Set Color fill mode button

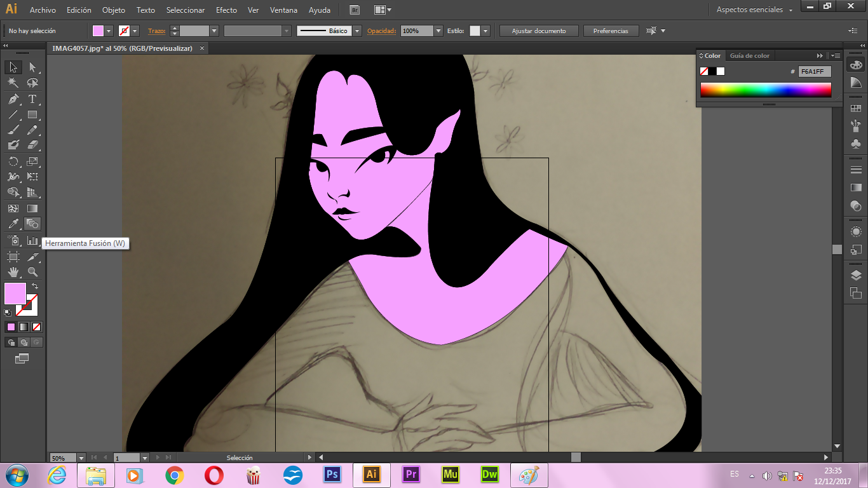point(11,327)
